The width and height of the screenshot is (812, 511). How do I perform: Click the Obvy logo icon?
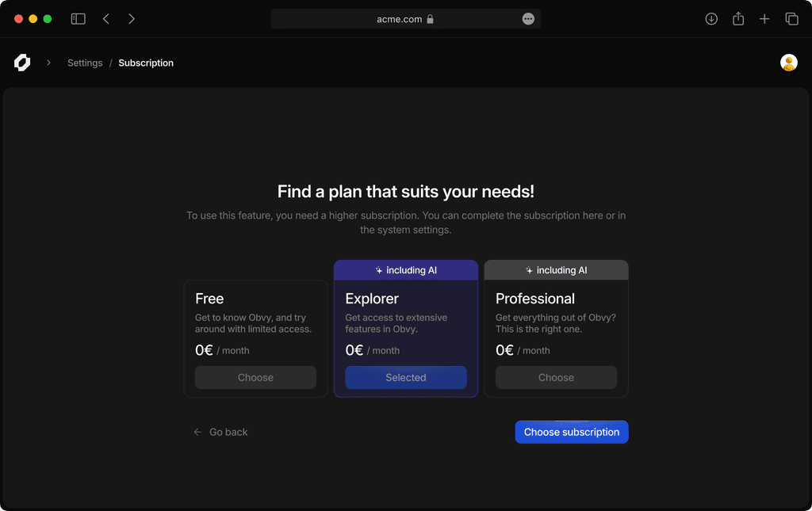pos(21,63)
